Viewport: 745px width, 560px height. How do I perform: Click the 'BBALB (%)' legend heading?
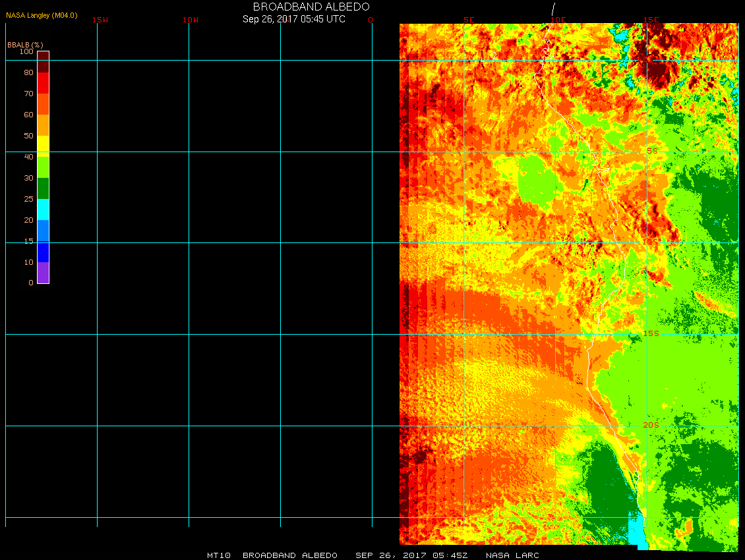coord(25,45)
